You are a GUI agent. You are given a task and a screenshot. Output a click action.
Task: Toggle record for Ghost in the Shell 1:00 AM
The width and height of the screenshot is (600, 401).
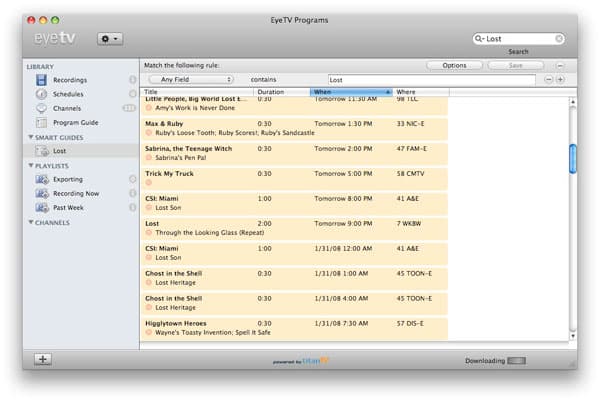(148, 283)
